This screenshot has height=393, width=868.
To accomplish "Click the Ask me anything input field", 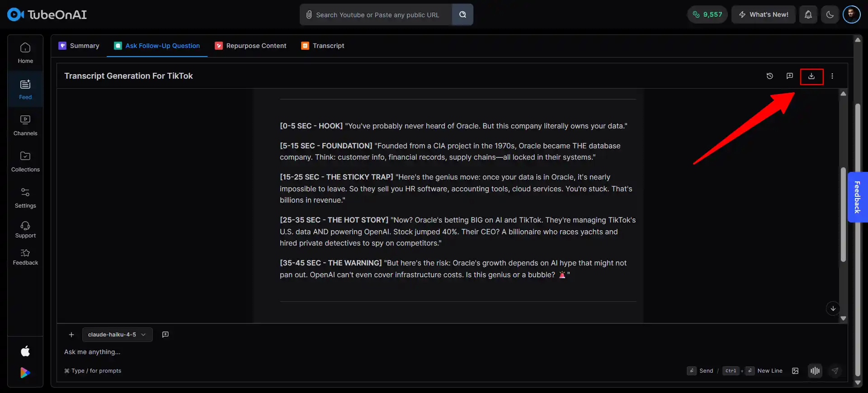I will [362, 352].
